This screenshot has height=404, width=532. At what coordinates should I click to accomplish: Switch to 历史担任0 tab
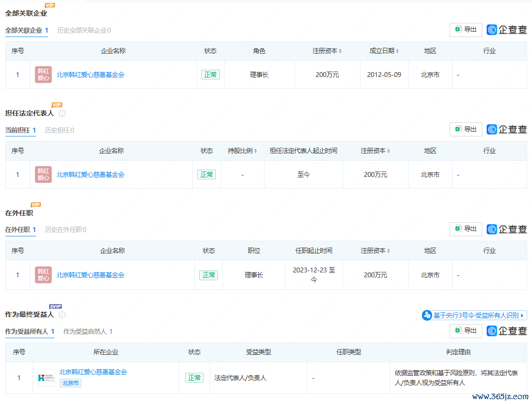(x=59, y=131)
